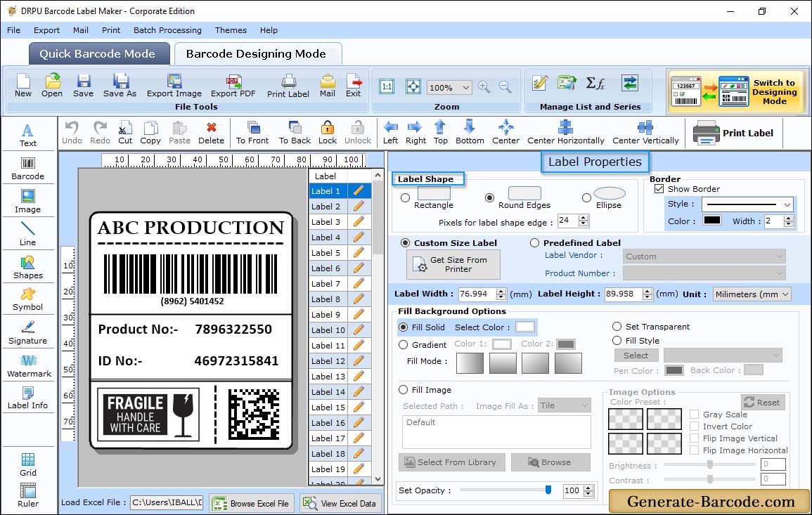Uncheck Show Border checkbox
Viewport: 812px width, 515px height.
659,189
